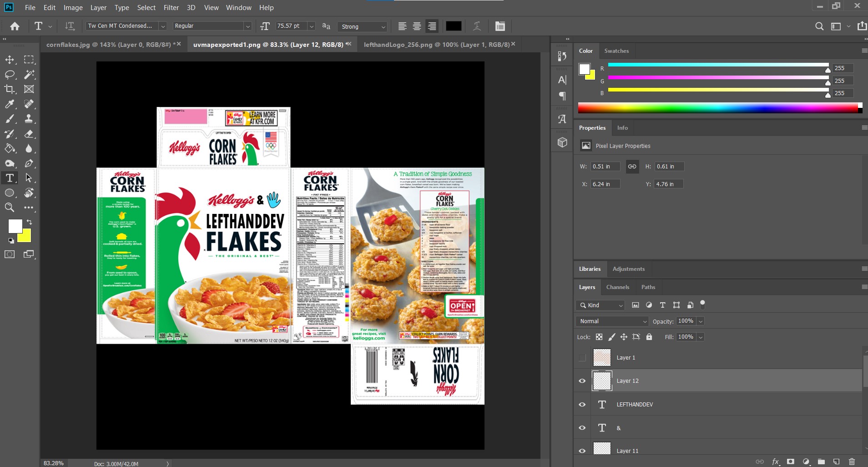
Task: Select the History Brush tool
Action: [10, 134]
